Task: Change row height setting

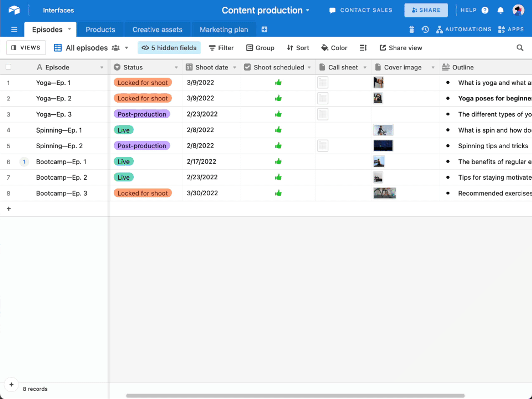Action: pos(363,48)
